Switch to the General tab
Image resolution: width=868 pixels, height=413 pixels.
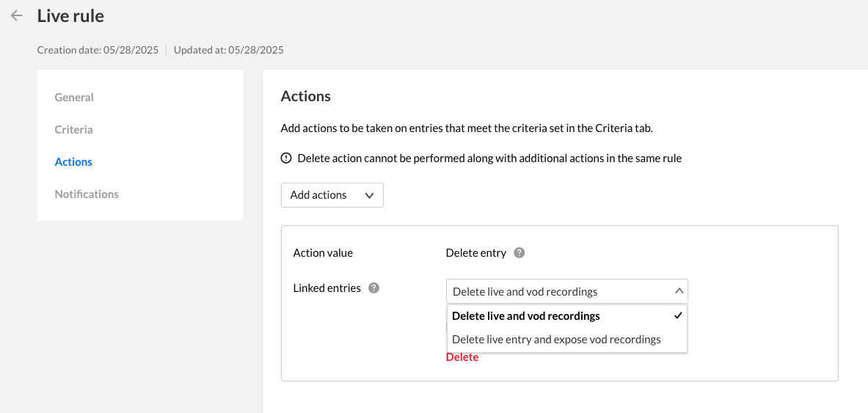(74, 98)
